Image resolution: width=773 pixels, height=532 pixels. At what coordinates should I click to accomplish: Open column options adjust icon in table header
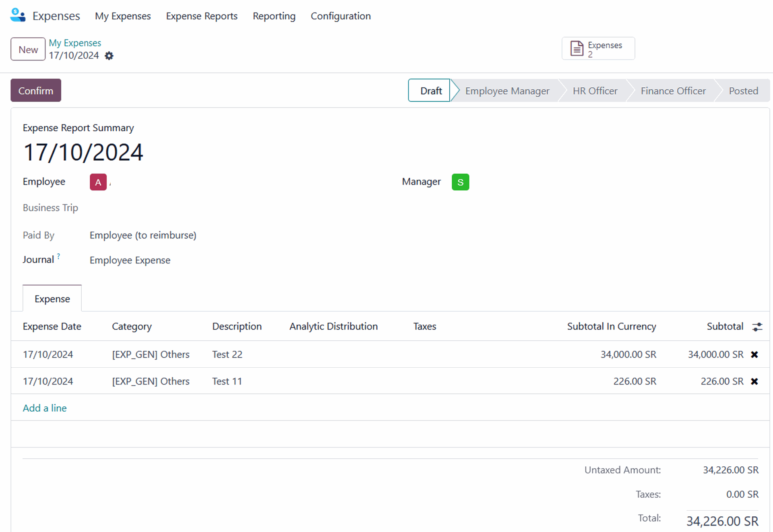757,327
